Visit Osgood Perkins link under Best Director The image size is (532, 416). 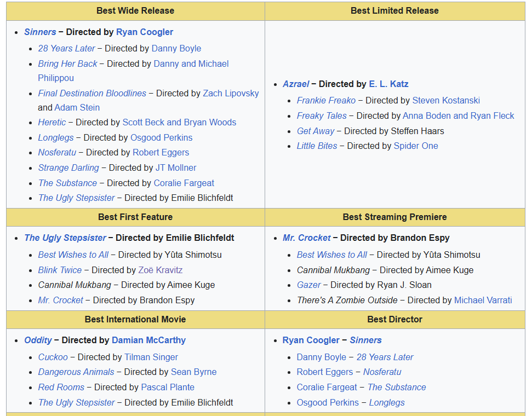(328, 403)
